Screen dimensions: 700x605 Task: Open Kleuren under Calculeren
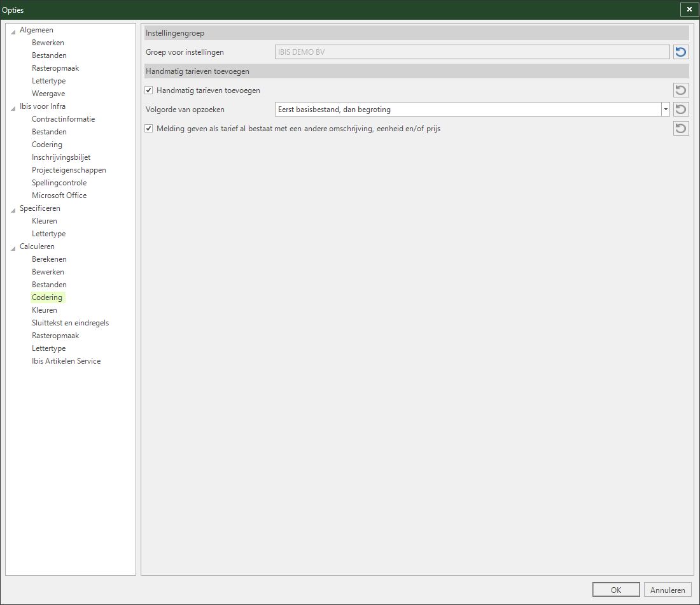[44, 310]
